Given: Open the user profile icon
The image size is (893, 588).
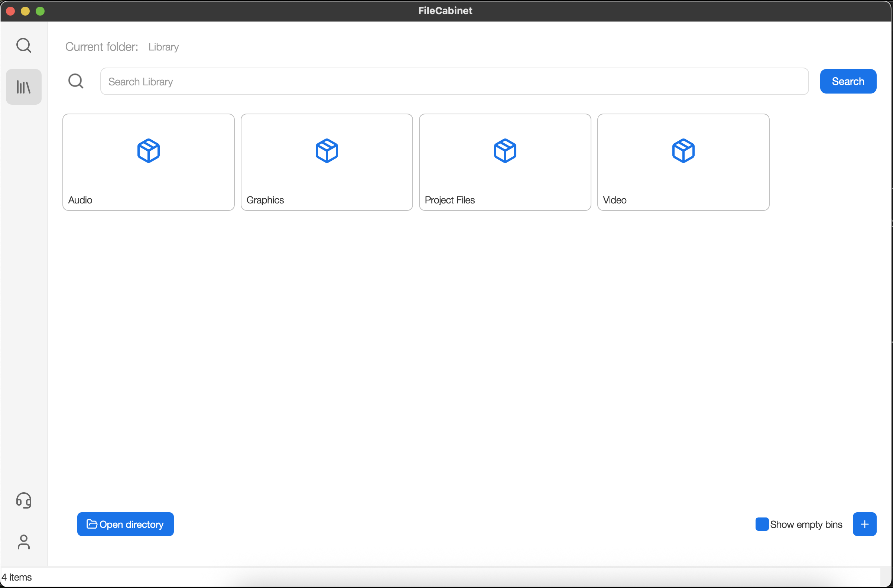Looking at the screenshot, I should (24, 542).
